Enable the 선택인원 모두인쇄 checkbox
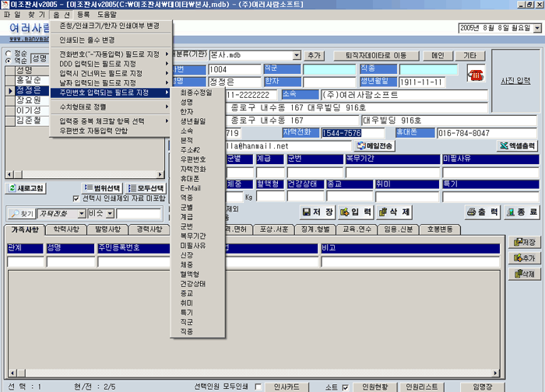This screenshot has width=545, height=392. point(258,387)
